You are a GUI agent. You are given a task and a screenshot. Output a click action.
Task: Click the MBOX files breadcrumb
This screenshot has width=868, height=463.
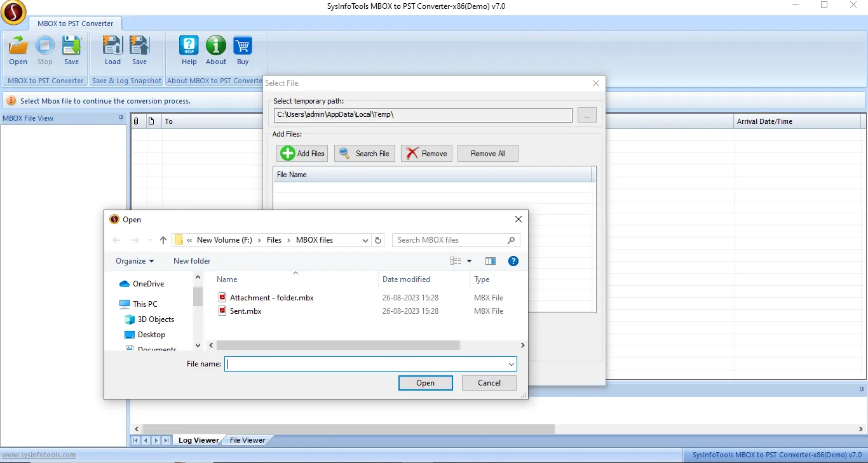click(x=315, y=240)
